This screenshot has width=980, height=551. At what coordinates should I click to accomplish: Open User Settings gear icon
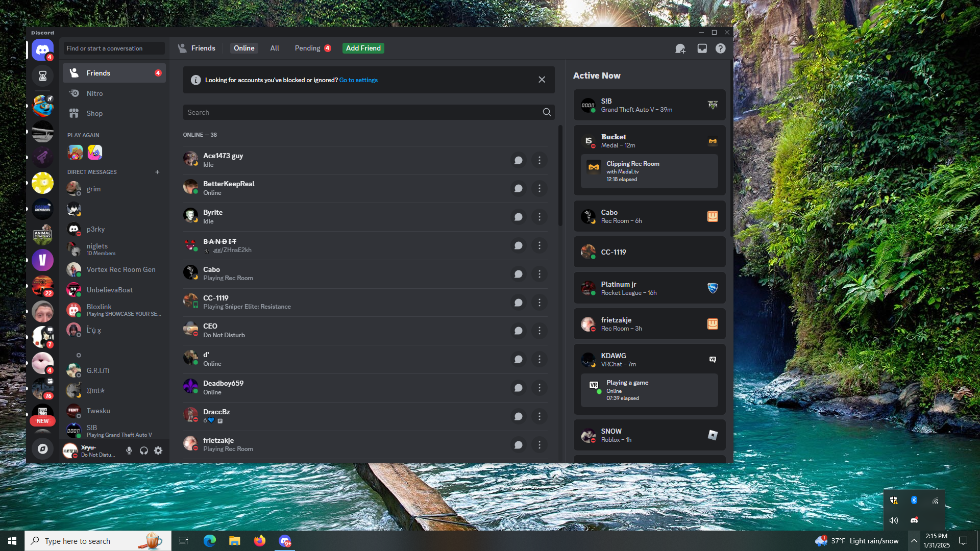pyautogui.click(x=158, y=450)
